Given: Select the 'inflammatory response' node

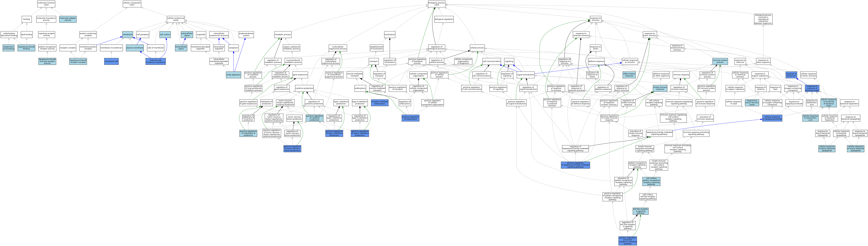Looking at the screenshot, I should 629,75.
